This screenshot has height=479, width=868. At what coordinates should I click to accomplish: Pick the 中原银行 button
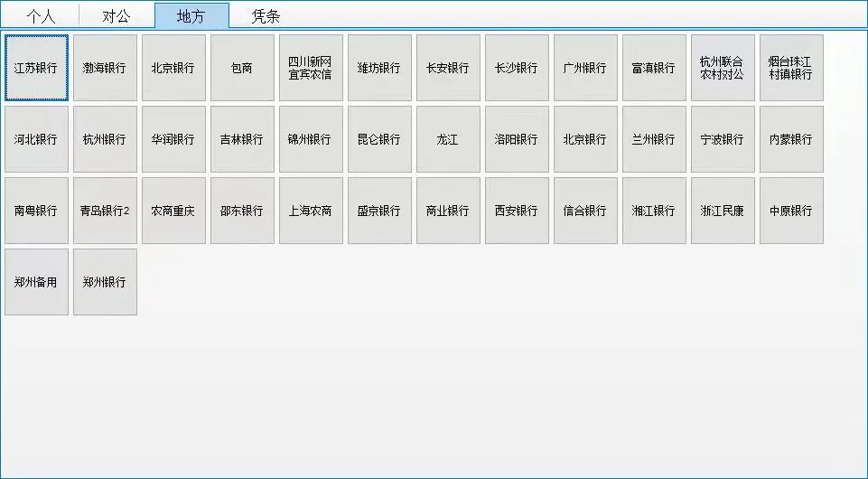pos(791,211)
